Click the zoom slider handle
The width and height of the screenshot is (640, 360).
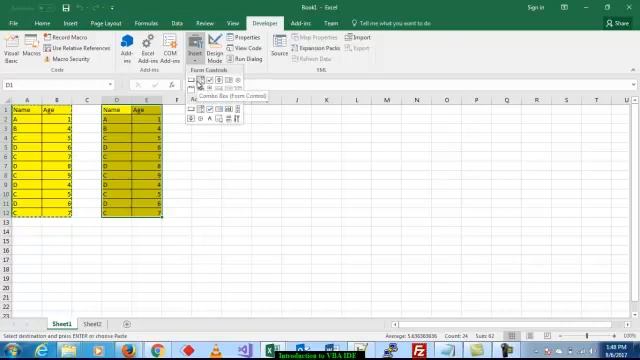coord(587,336)
